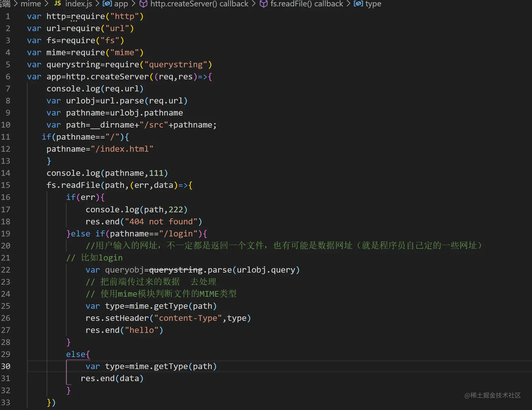The height and width of the screenshot is (410, 532).
Task: Place cursor in the "http" string on line 1
Action: click(124, 16)
